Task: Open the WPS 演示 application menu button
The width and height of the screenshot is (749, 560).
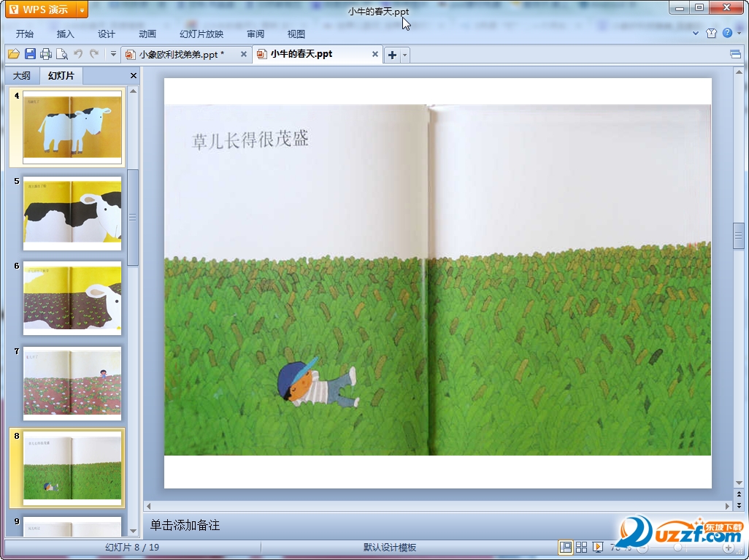Action: 41,9
